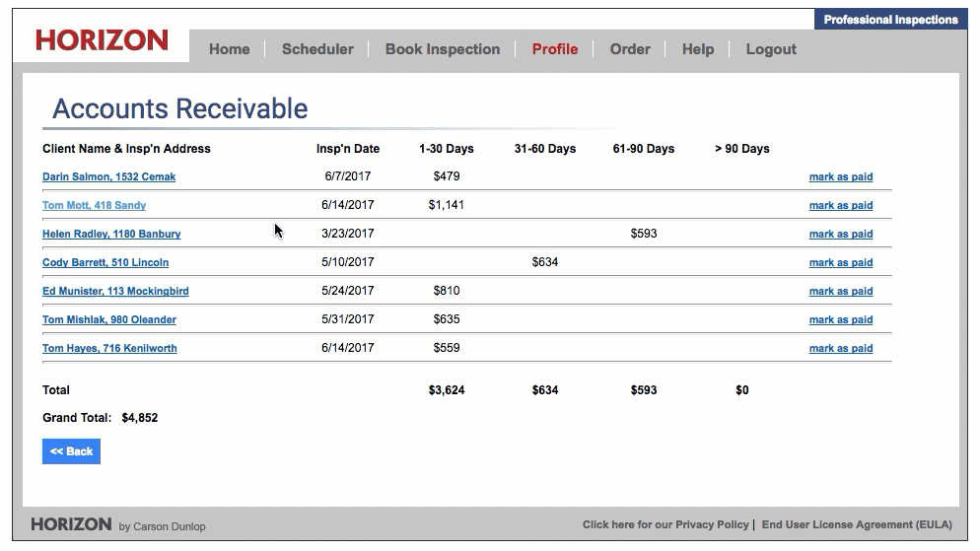The height and width of the screenshot is (551, 980).
Task: Open the Home menu item
Action: (229, 49)
